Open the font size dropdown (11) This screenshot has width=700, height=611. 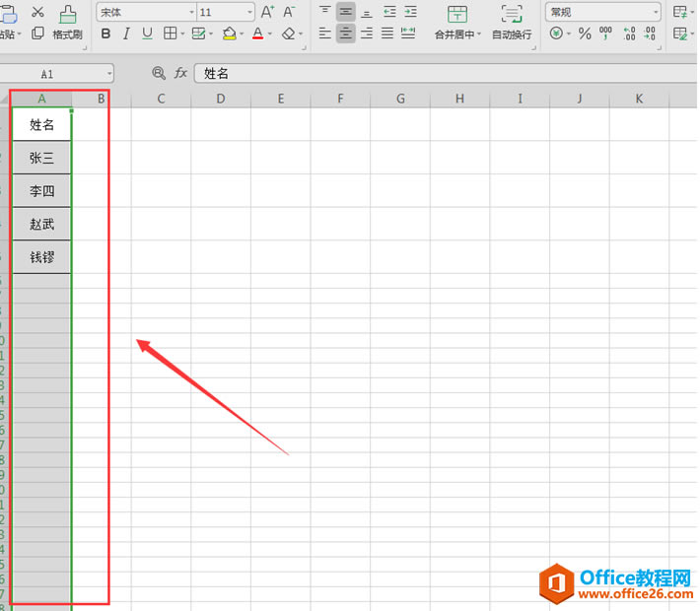click(x=250, y=12)
